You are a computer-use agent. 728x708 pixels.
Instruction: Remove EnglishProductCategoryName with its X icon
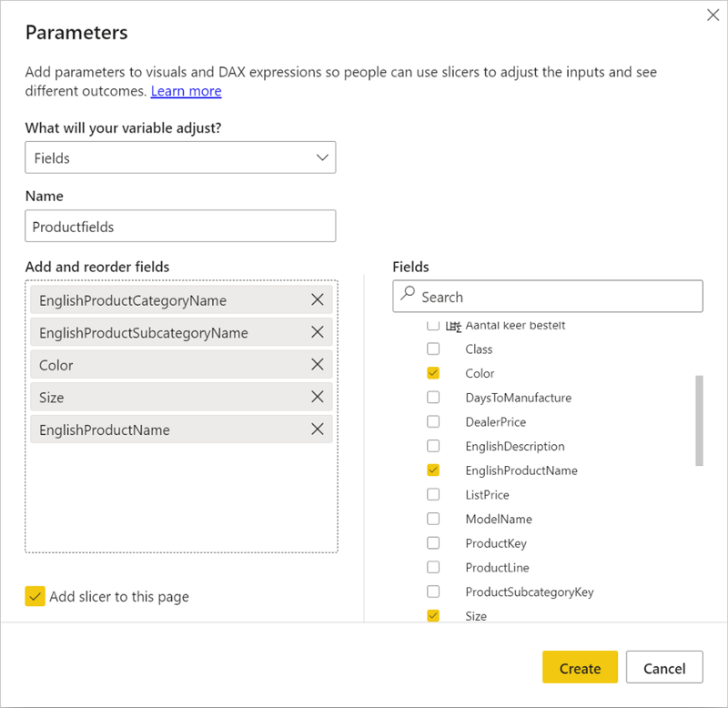tap(318, 300)
